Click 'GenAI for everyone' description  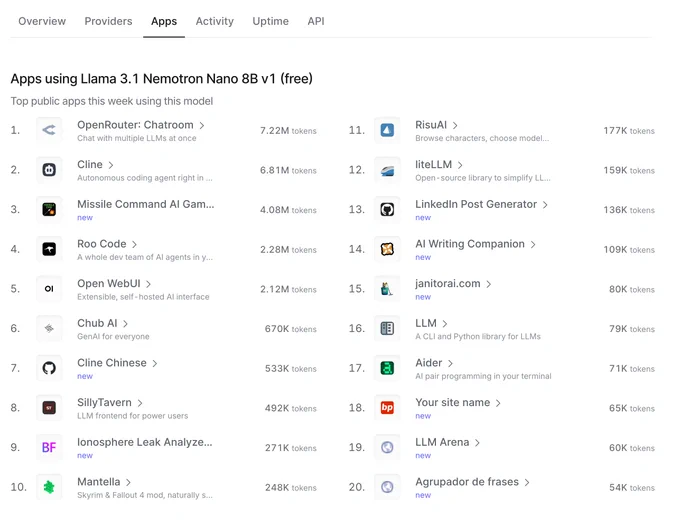113,337
